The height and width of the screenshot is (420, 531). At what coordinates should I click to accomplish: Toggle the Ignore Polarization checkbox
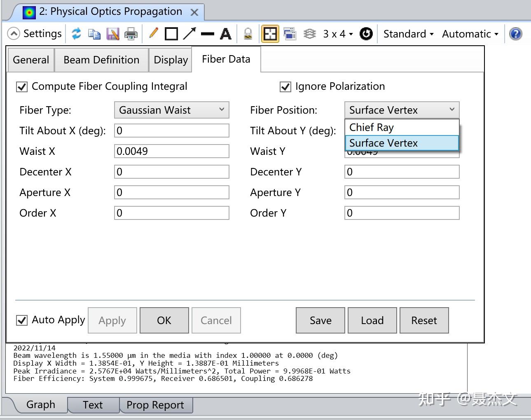point(285,87)
